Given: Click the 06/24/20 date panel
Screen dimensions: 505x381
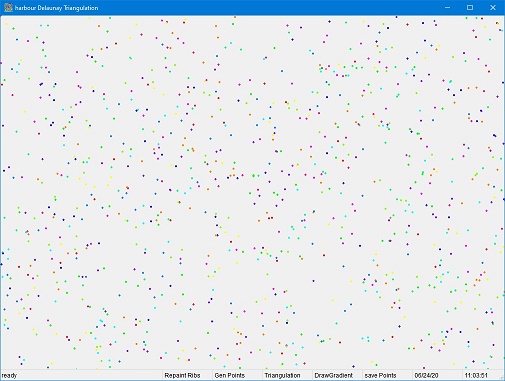Looking at the screenshot, I should [x=426, y=375].
